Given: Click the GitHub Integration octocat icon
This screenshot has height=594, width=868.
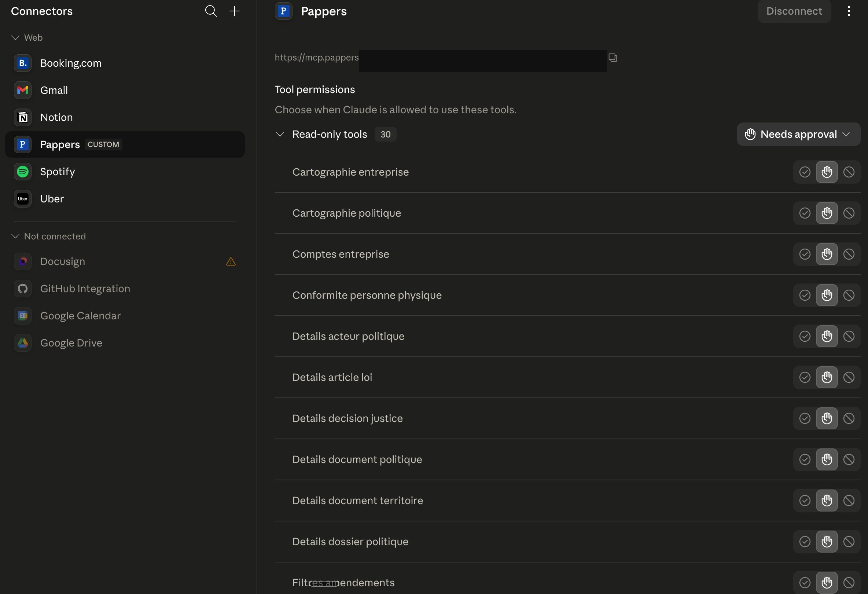Looking at the screenshot, I should pyautogui.click(x=22, y=289).
